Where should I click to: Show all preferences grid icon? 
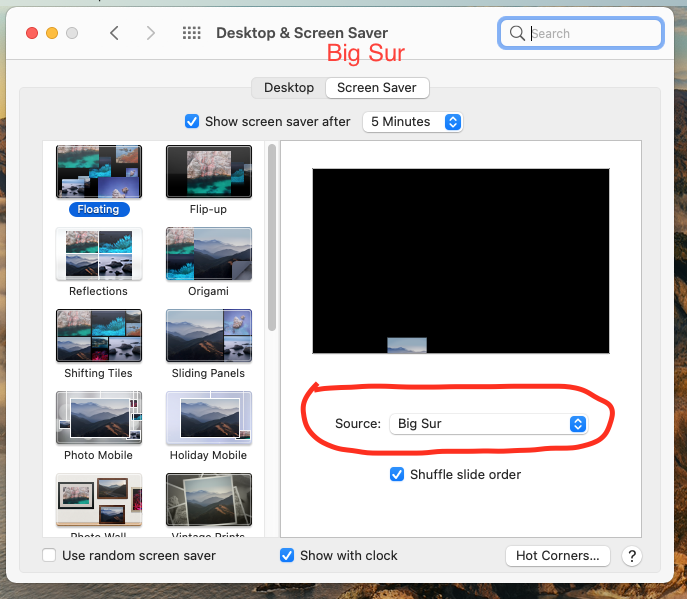tap(191, 33)
